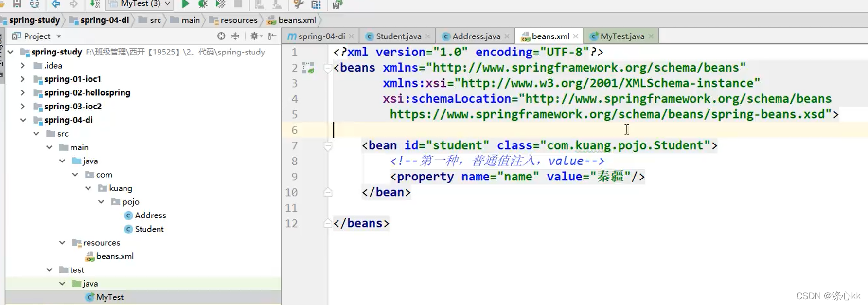Image resolution: width=868 pixels, height=305 pixels.
Task: Collapse the resources folder
Action: (x=62, y=242)
